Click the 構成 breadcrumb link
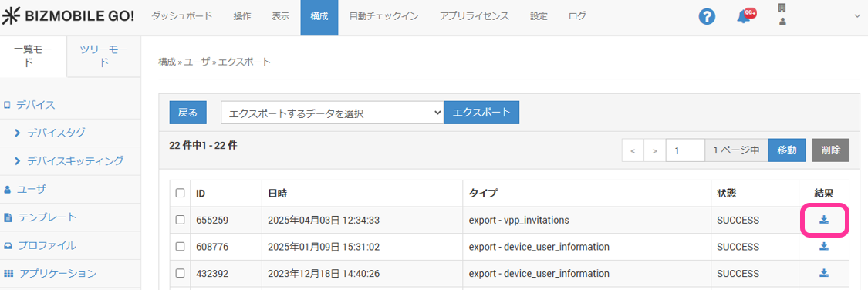Image resolution: width=868 pixels, height=290 pixels. tap(167, 62)
